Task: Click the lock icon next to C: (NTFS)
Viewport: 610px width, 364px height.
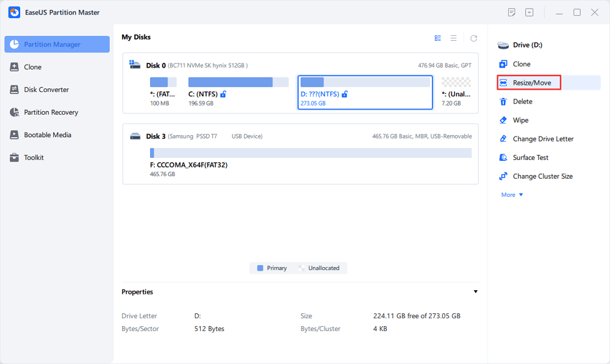Action: [x=223, y=94]
